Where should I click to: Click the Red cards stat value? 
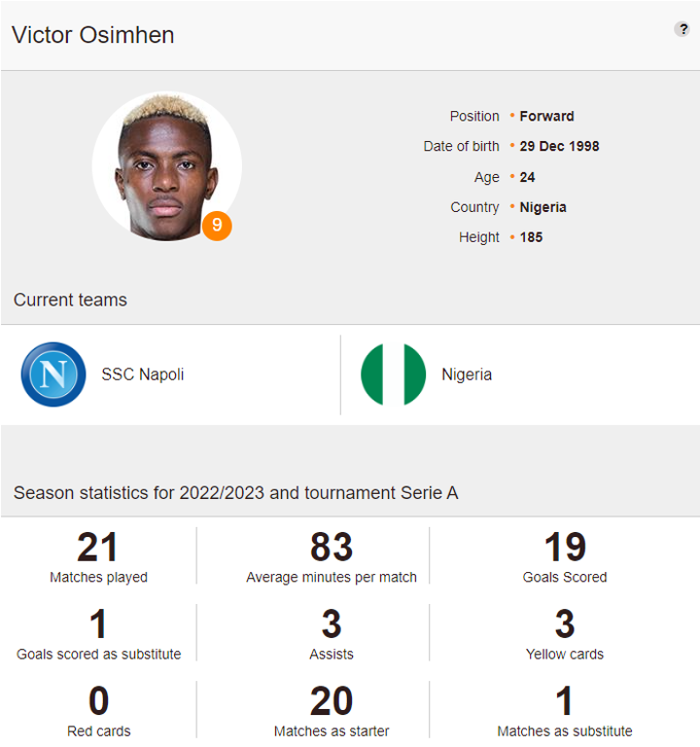point(98,701)
